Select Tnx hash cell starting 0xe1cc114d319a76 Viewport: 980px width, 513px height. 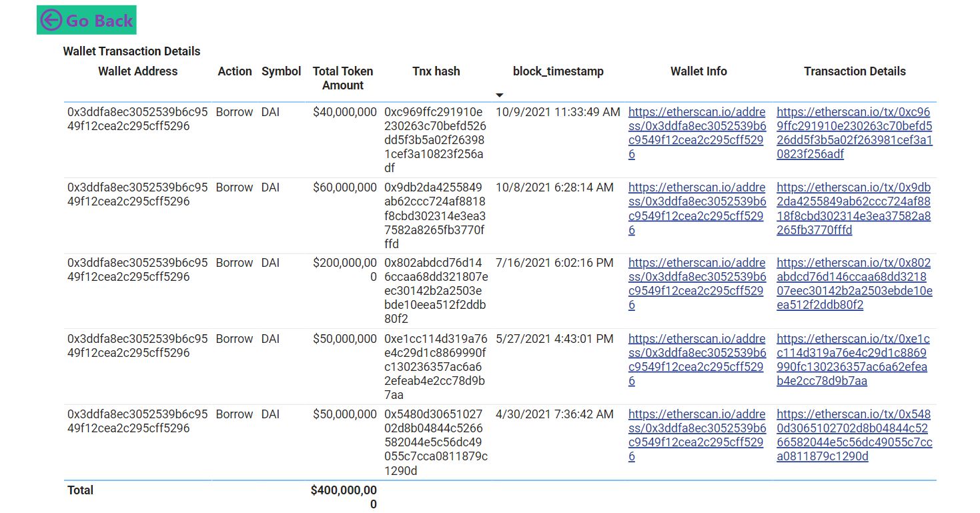coord(436,367)
